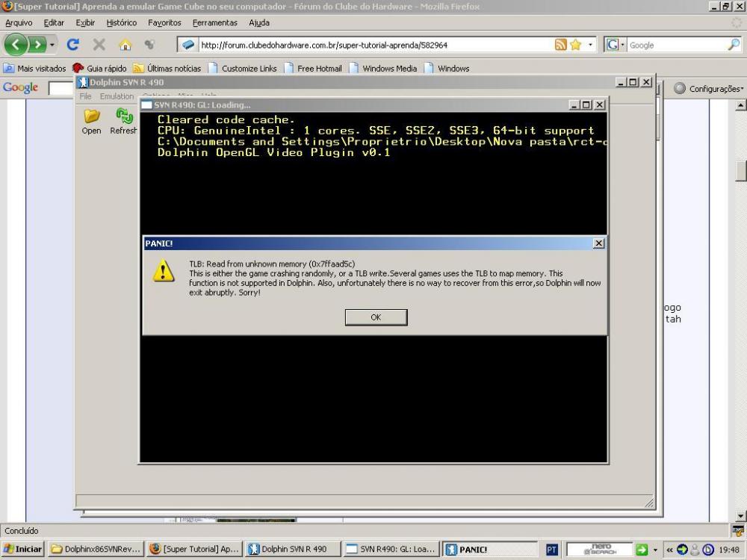
Task: Open the address bar history dropdown arrow
Action: click(x=591, y=45)
